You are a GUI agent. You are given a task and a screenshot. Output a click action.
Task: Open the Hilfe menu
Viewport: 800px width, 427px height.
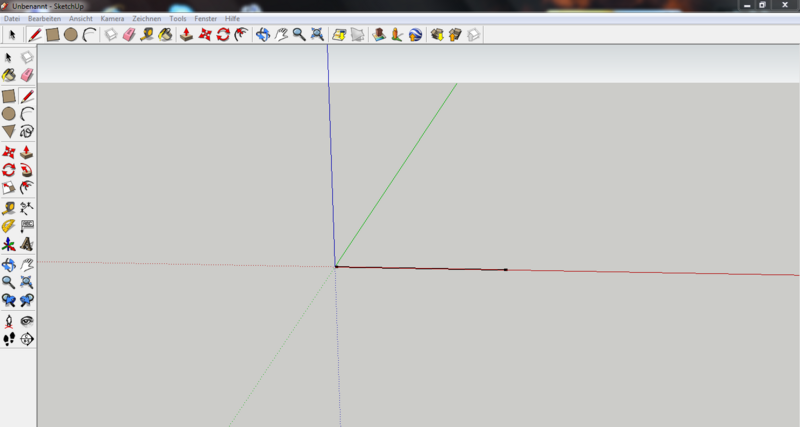233,19
